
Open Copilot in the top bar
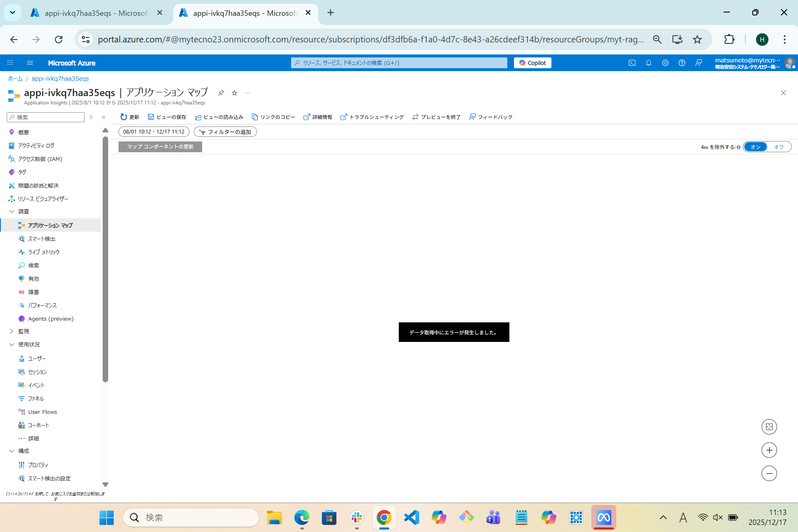532,63
